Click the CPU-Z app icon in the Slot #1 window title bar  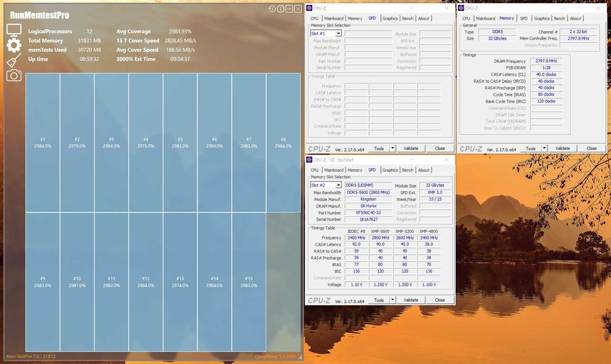click(x=309, y=8)
